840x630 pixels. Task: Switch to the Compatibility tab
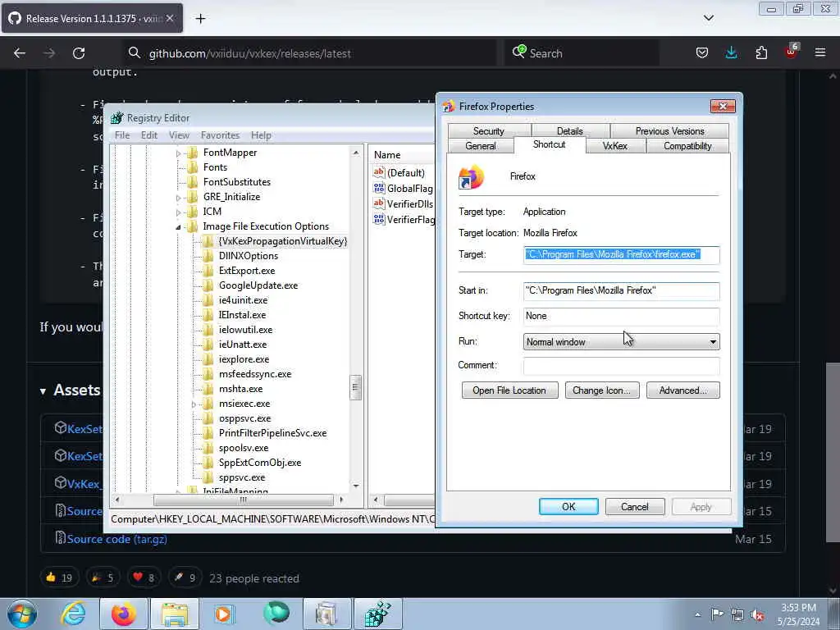click(x=687, y=146)
